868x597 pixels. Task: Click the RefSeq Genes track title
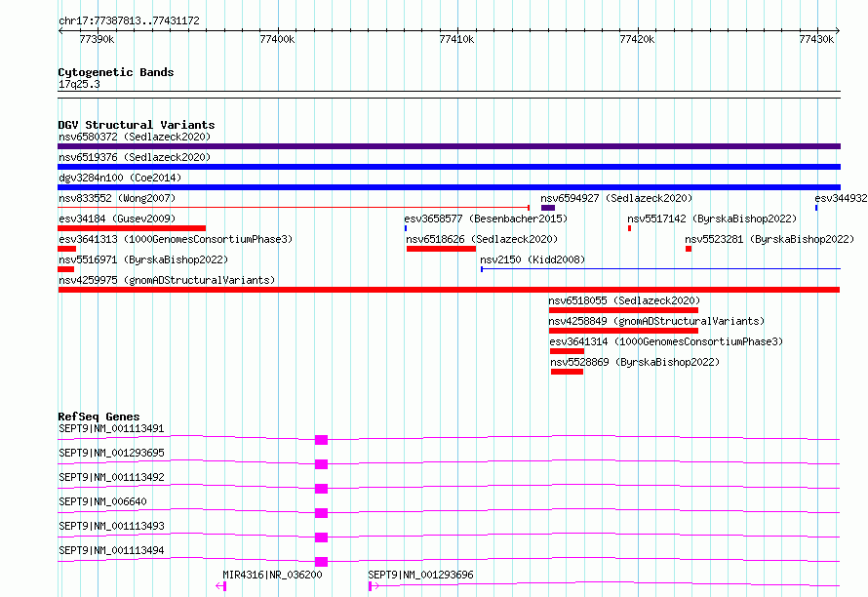tap(99, 417)
